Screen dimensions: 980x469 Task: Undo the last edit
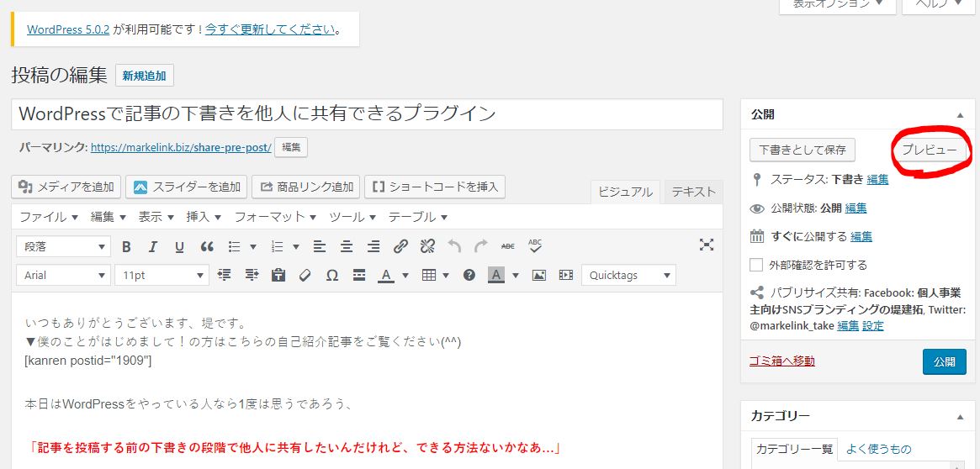click(x=454, y=246)
